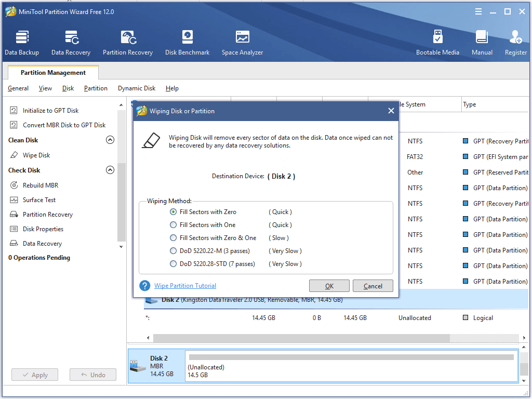The height and width of the screenshot is (399, 532).
Task: Open the Dynamic Disk menu
Action: click(137, 88)
